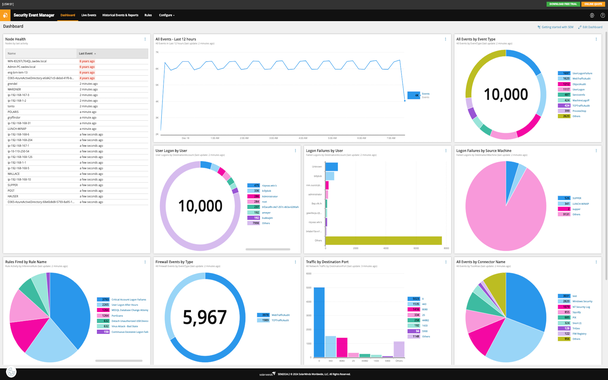Viewport: 608px width, 380px height.
Task: Sort nodes by Last Event column
Action: point(87,54)
